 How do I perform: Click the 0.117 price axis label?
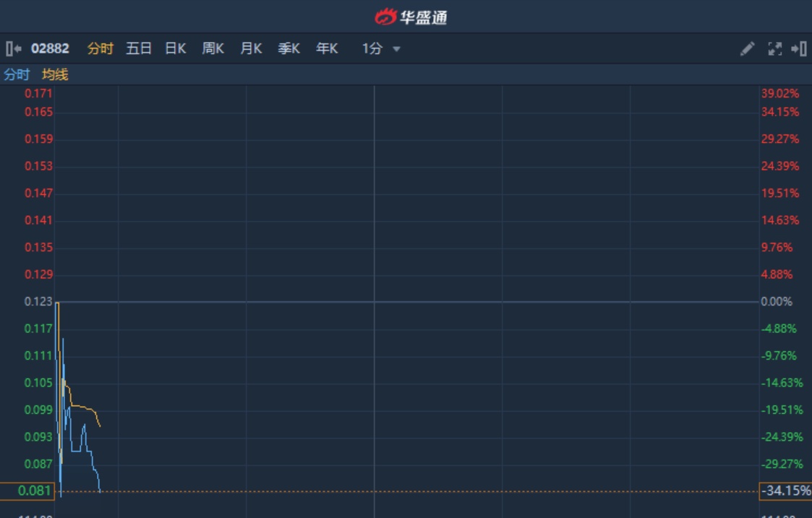click(38, 328)
